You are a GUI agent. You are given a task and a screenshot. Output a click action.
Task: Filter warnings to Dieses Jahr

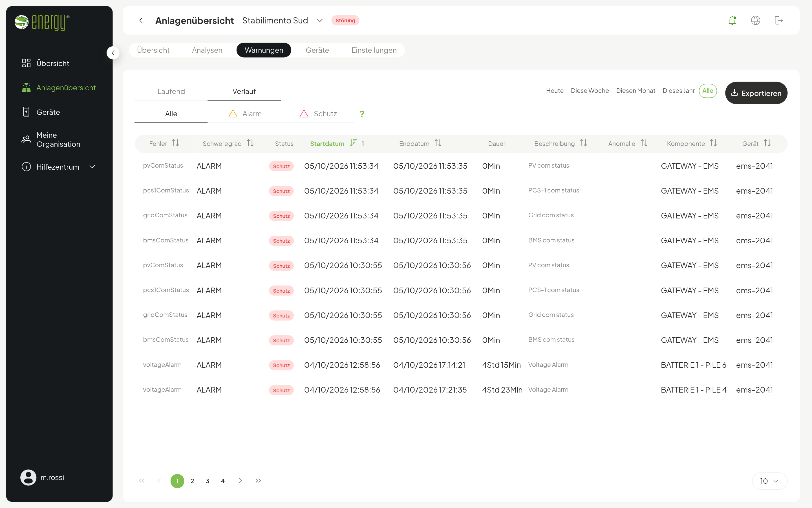point(678,91)
